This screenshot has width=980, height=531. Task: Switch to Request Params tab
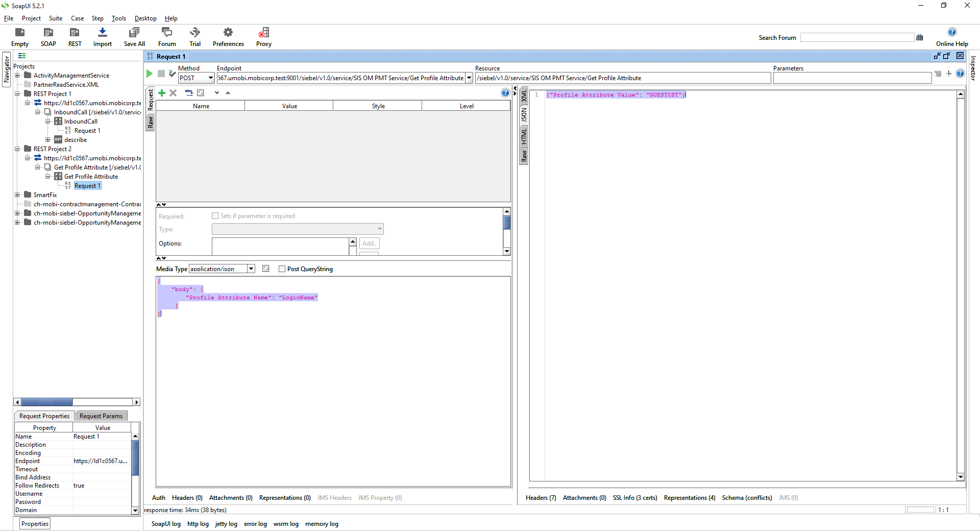101,416
